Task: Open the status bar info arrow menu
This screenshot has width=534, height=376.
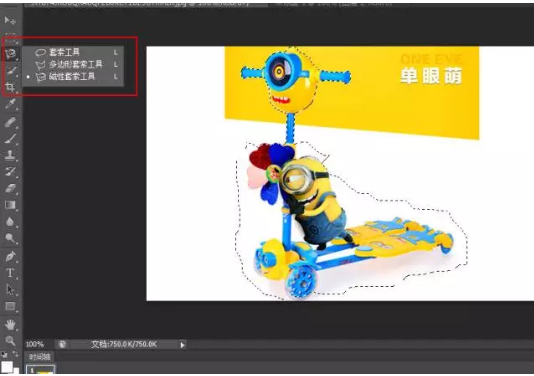Action: (x=182, y=345)
